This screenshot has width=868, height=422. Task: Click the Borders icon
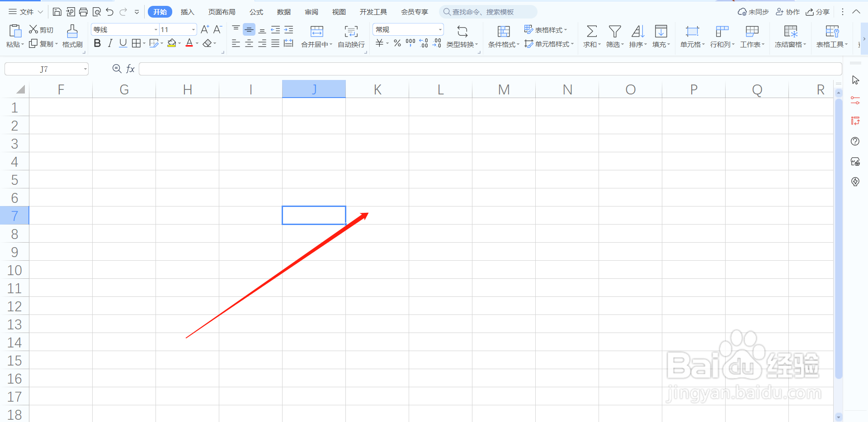tap(136, 43)
